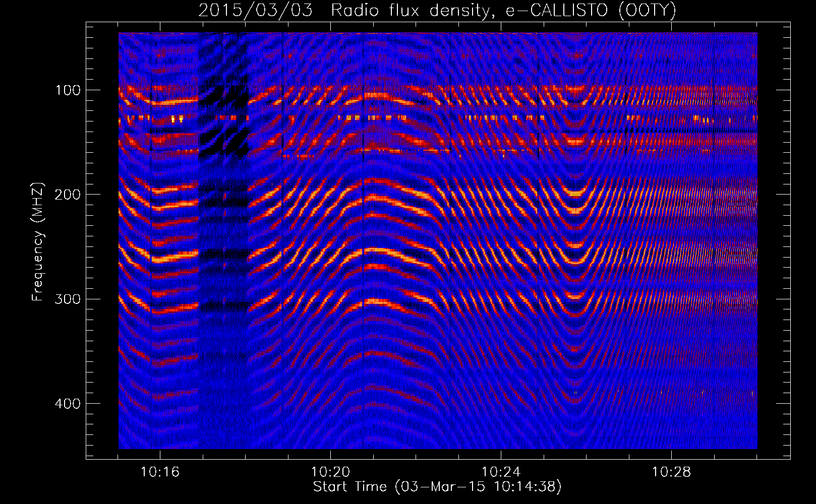
Task: Click the plot title '2015/03/03 Radio flux density'
Action: coord(437,10)
